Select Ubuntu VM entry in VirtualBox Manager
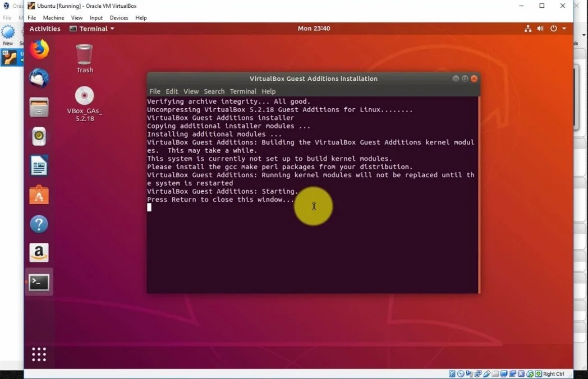Image resolution: width=588 pixels, height=379 pixels. pos(12,58)
